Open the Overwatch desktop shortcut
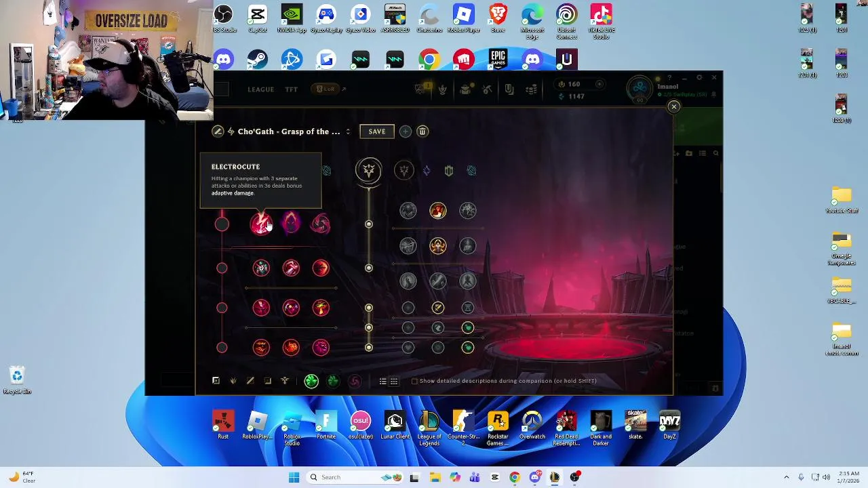This screenshot has width=868, height=488. click(x=532, y=426)
